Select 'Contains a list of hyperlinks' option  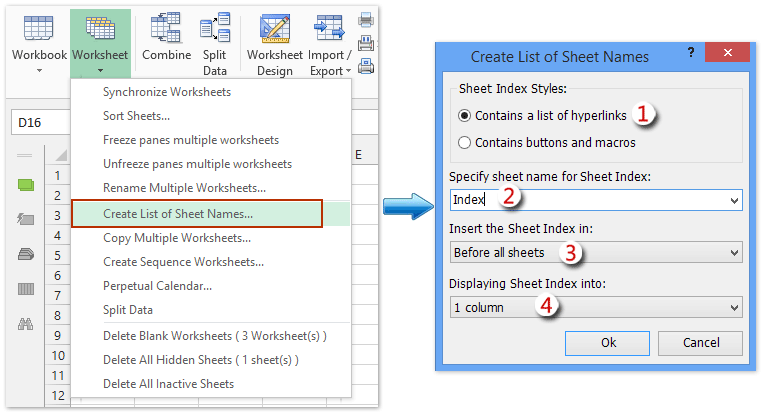464,116
